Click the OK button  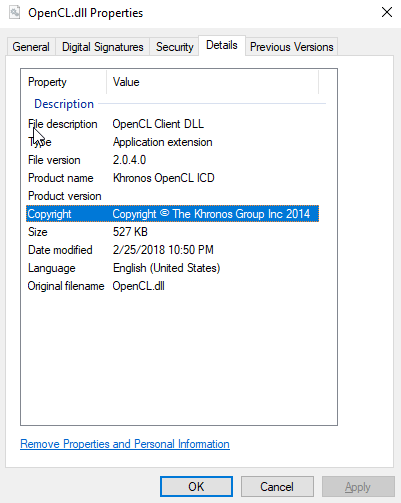pos(196,487)
